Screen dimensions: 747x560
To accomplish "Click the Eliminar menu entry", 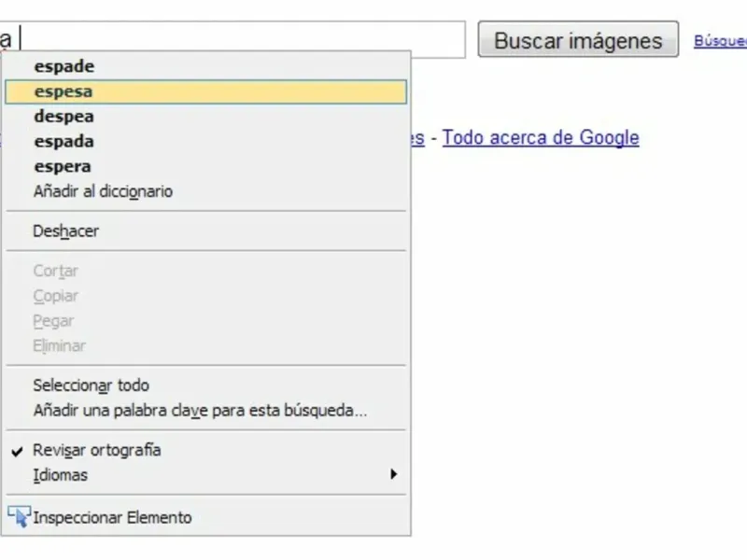I will click(59, 345).
